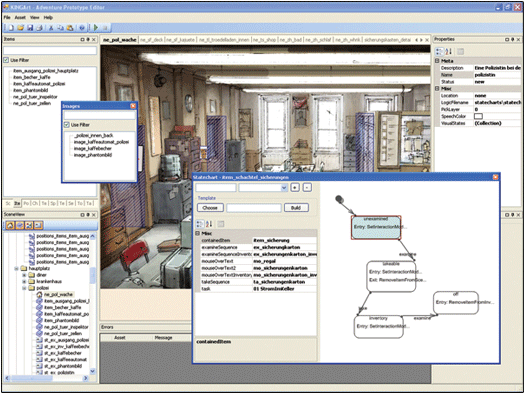The height and width of the screenshot is (394, 525).
Task: Open help via the blue question icon
Action: coord(82,28)
